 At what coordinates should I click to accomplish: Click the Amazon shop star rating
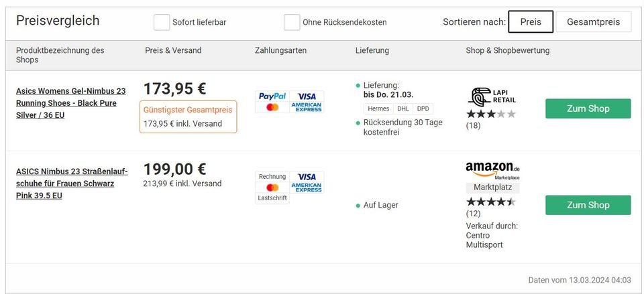coord(491,202)
